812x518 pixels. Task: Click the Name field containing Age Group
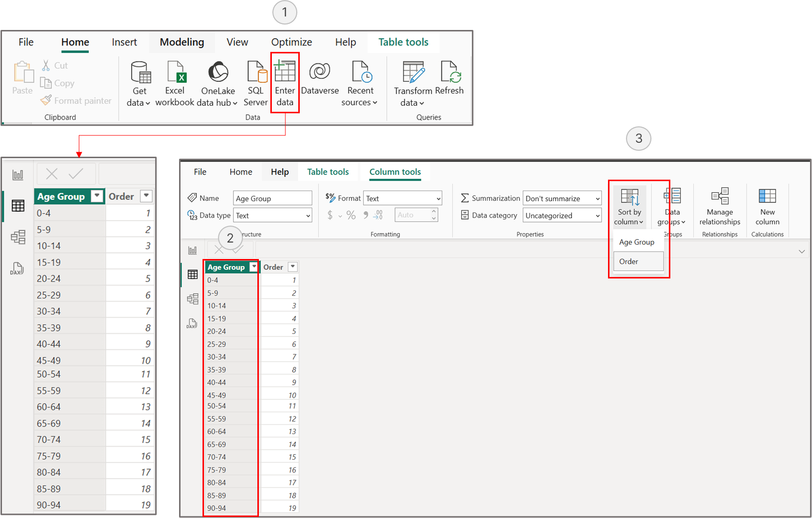tap(272, 198)
